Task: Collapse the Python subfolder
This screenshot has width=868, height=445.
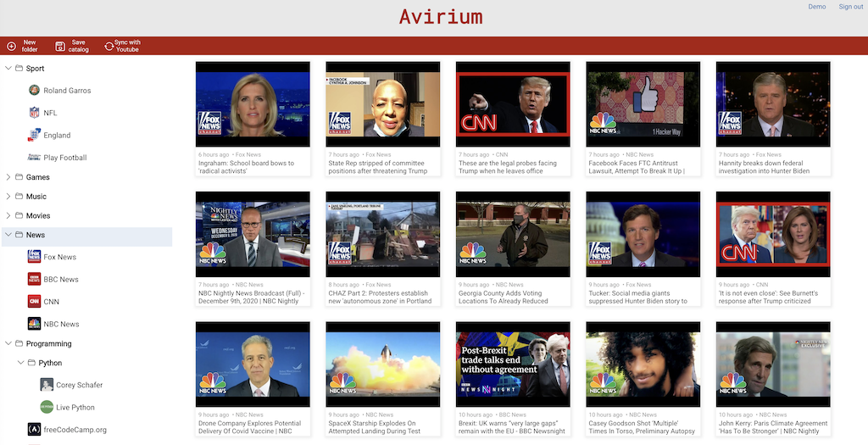Action: point(21,363)
